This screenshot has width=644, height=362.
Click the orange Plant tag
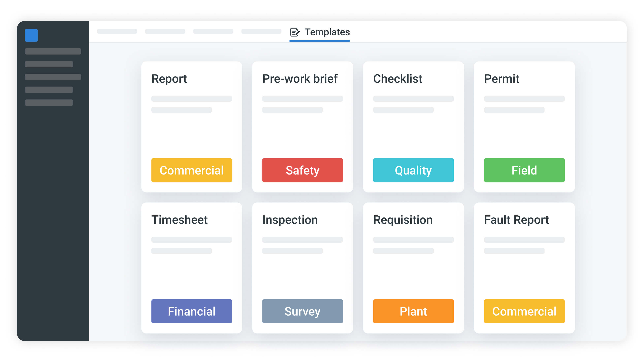coord(413,311)
